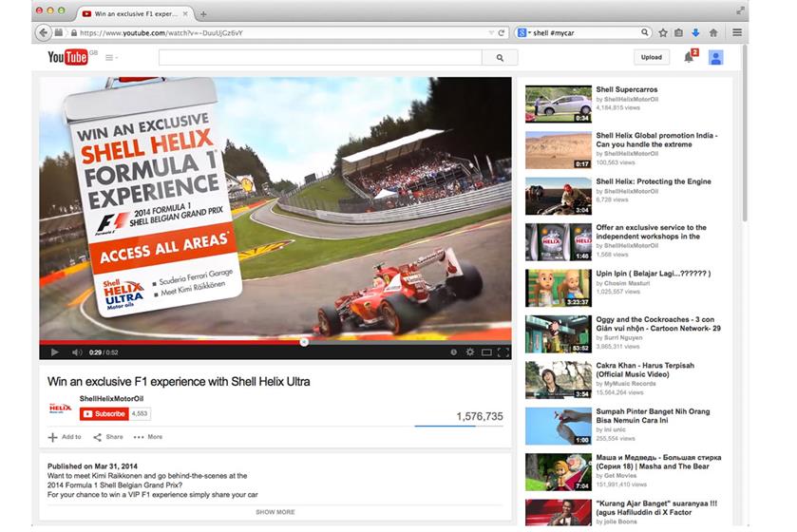Subscribe to ShellHelixMotorOil channel
797x532 pixels.
click(104, 413)
